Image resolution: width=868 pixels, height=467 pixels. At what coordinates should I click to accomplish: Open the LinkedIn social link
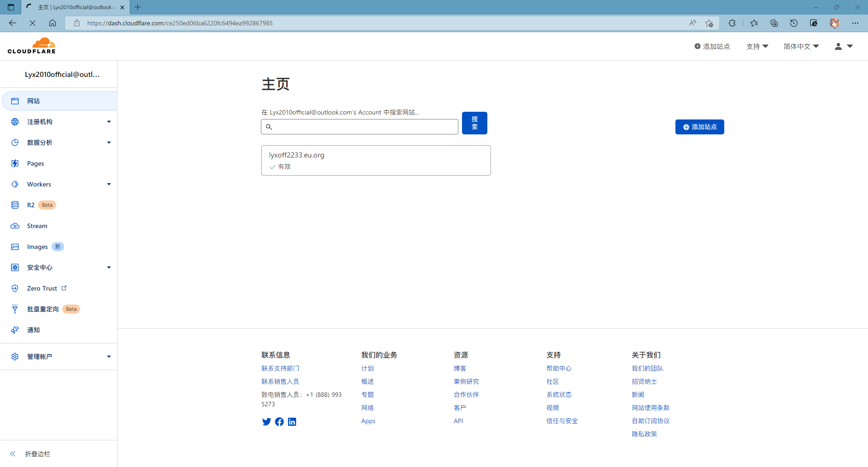click(x=292, y=422)
